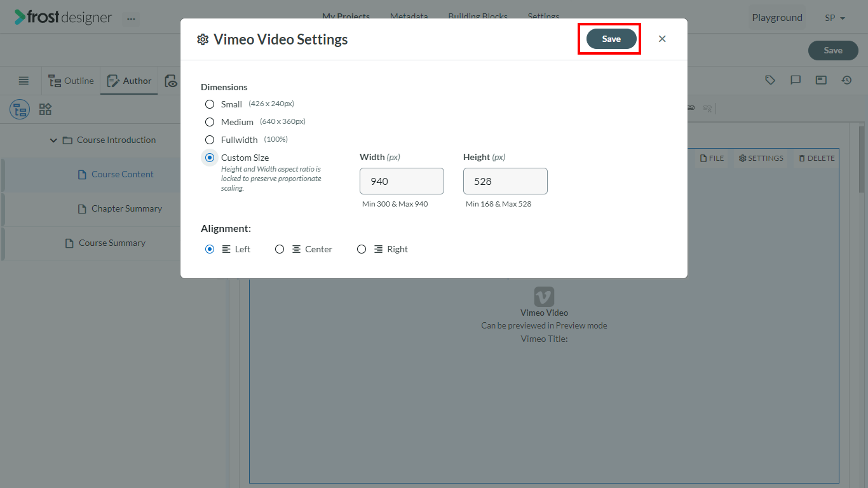Viewport: 868px width, 488px height.
Task: Select the Medium dimensions option
Action: pos(210,122)
